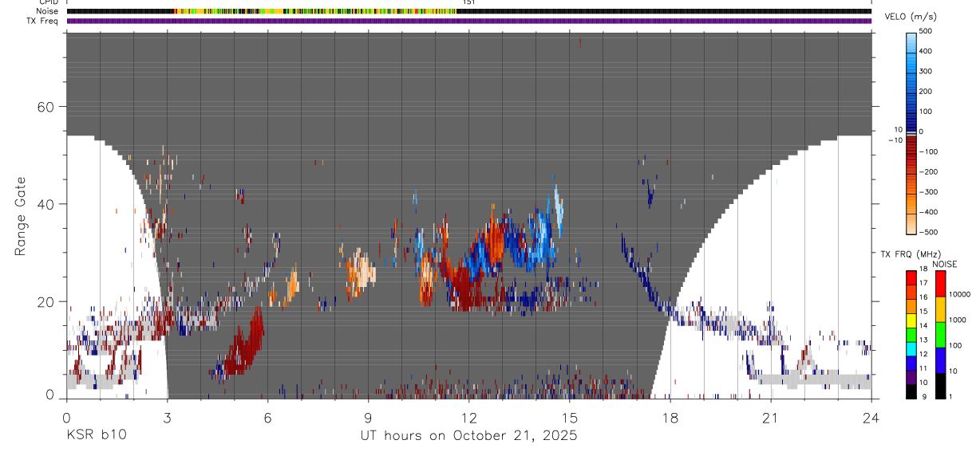Click 'UT hours on October 21, 2025' axis title

click(468, 435)
